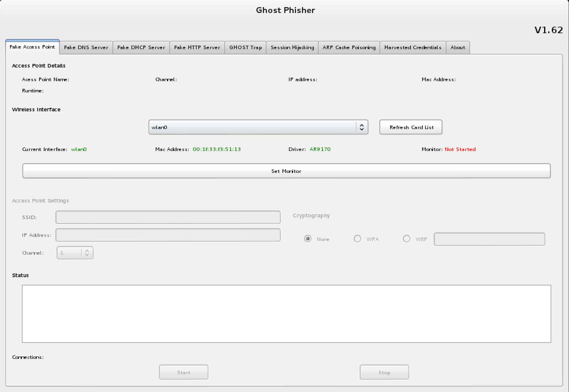Switch to the Fake DNS Server tab
This screenshot has width=569, height=392.
point(86,48)
